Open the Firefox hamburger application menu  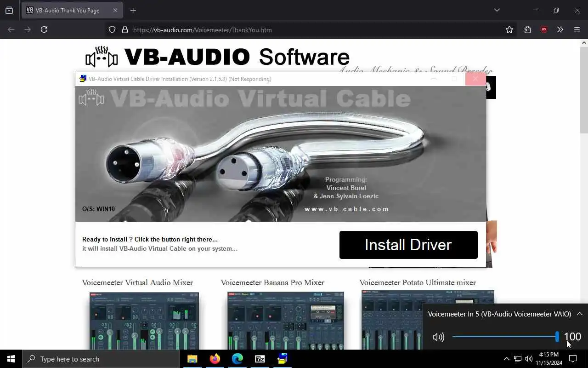[x=577, y=29]
